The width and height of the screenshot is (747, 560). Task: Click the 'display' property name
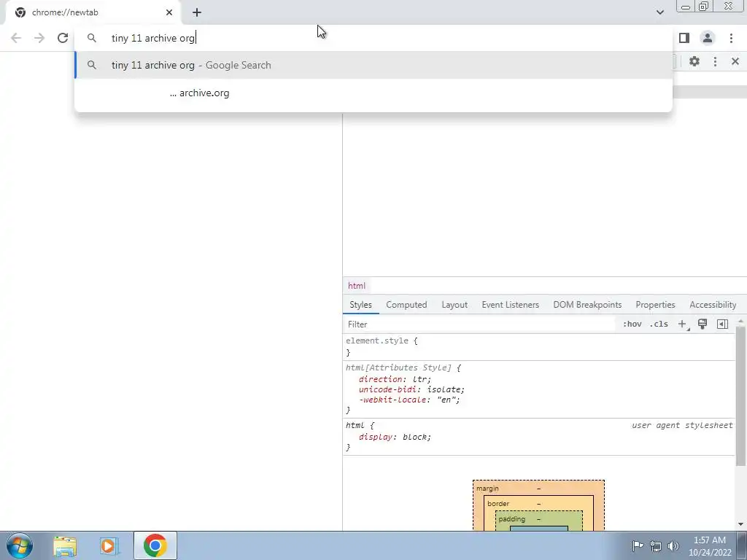click(376, 437)
